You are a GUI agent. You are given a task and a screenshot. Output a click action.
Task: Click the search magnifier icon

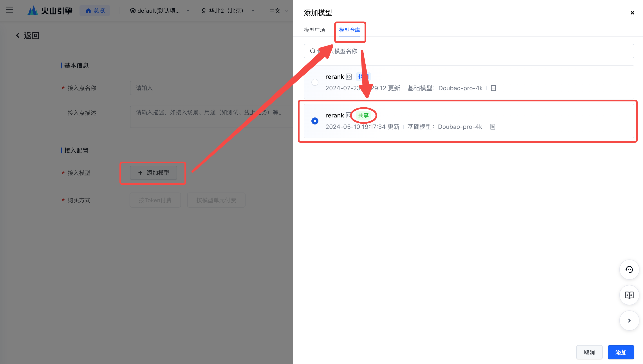click(x=312, y=51)
